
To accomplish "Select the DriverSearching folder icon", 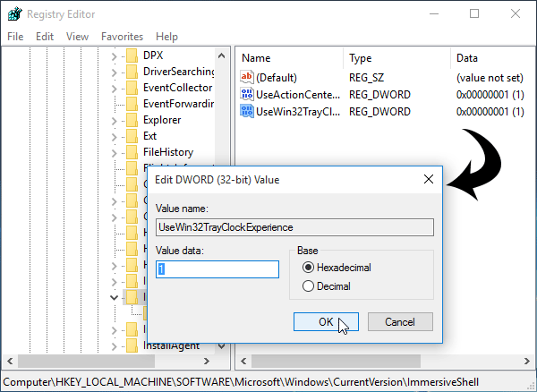I will coord(132,72).
